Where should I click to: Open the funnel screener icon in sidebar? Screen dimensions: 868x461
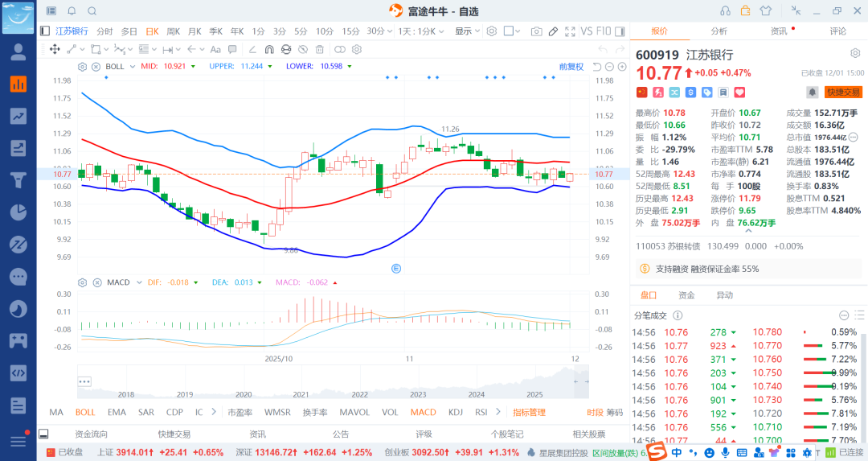coord(18,180)
